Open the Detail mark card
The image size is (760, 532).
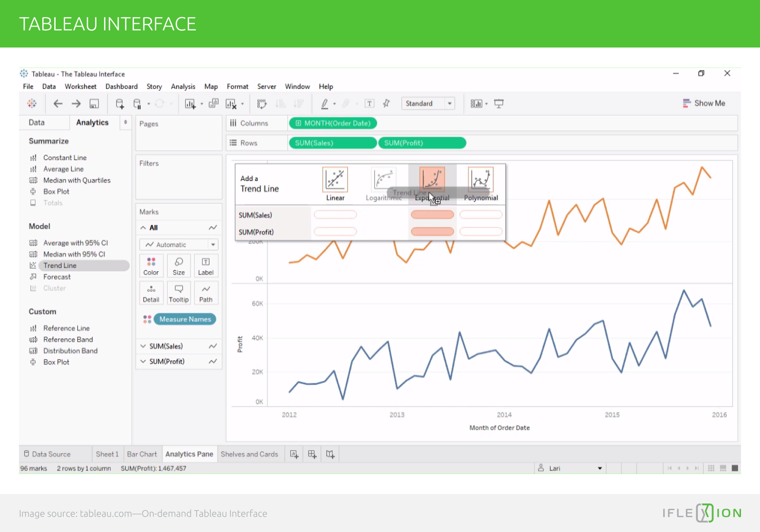151,293
